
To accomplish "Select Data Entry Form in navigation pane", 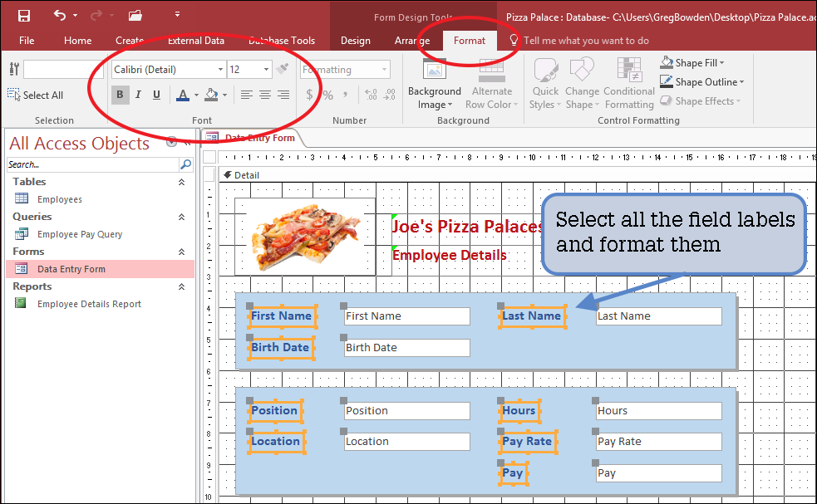I will point(100,269).
